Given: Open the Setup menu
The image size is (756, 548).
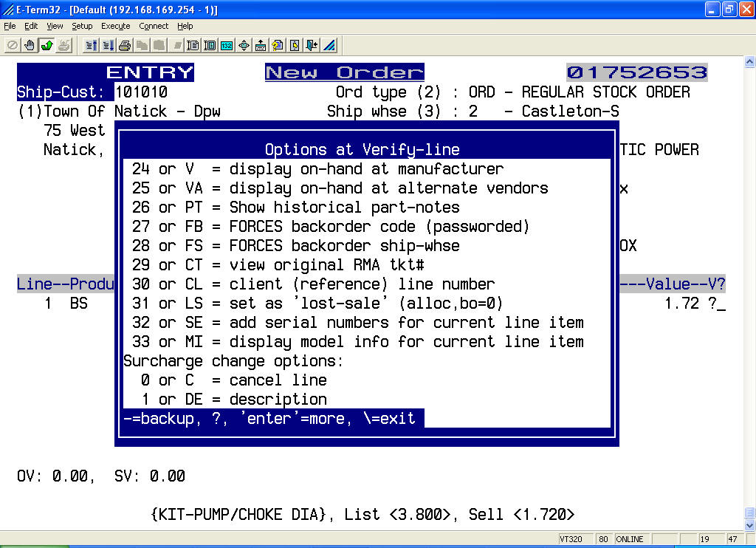Looking at the screenshot, I should (x=82, y=26).
